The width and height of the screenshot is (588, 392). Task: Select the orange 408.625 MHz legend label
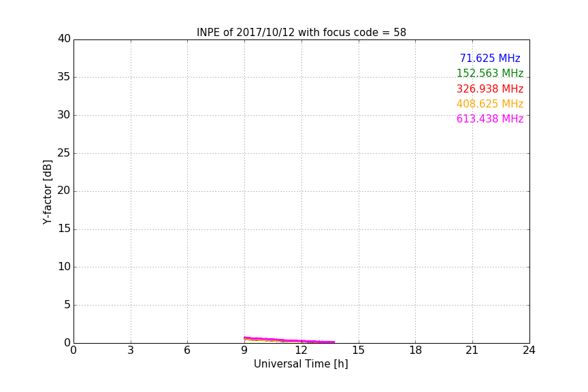[x=490, y=104]
